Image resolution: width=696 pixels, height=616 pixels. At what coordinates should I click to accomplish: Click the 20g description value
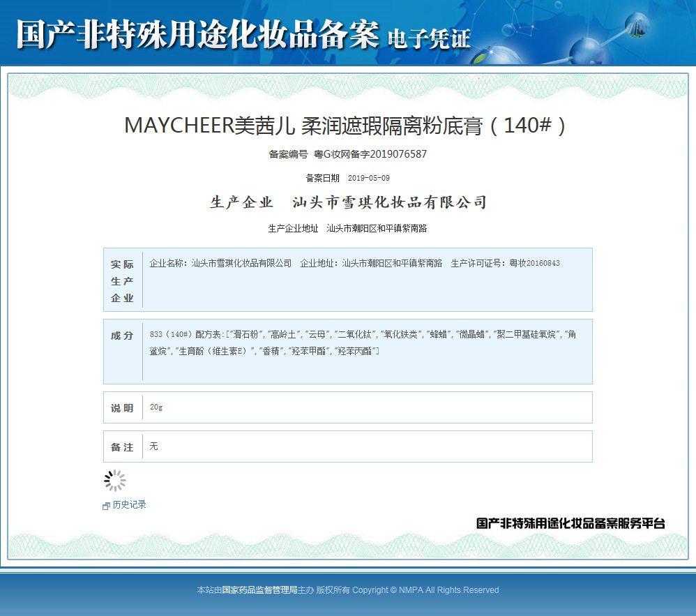(156, 407)
